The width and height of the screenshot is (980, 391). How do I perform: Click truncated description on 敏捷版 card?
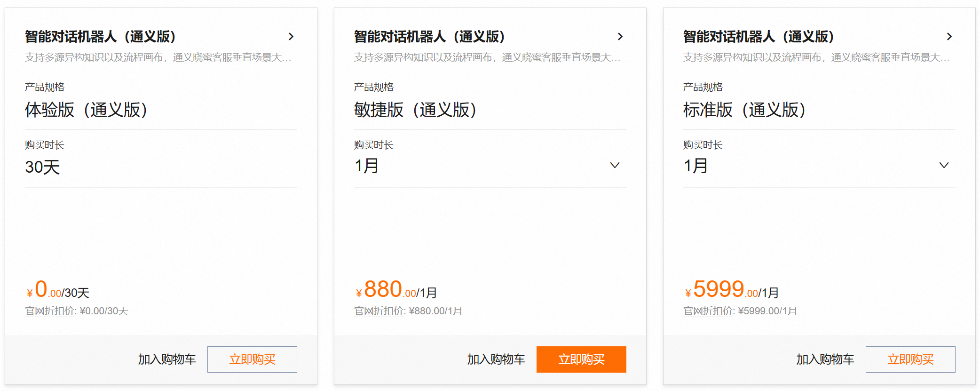coord(488,58)
